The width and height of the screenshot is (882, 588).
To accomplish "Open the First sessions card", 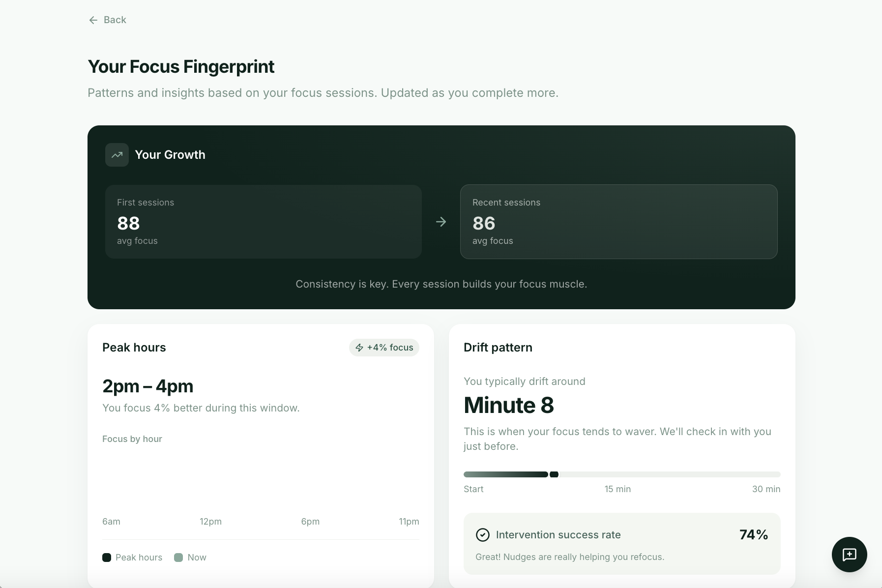I will point(264,222).
